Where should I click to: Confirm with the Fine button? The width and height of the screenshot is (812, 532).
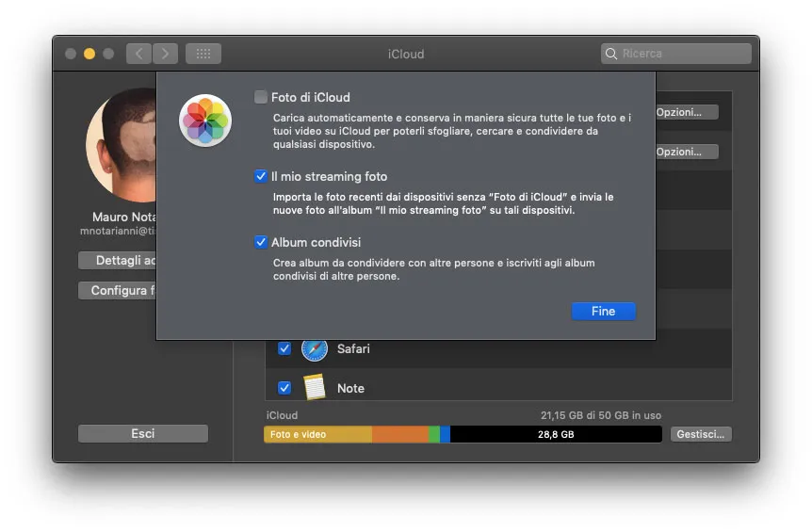(x=603, y=311)
